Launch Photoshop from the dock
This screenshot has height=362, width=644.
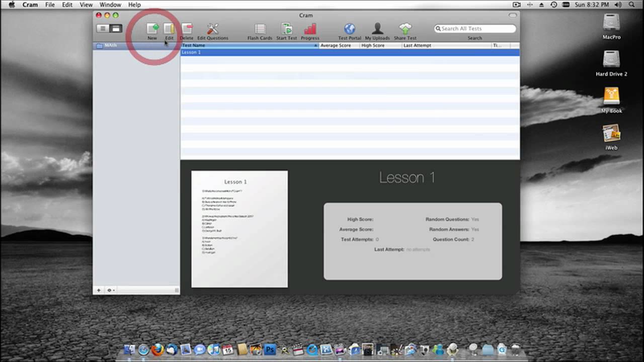pos(270,349)
